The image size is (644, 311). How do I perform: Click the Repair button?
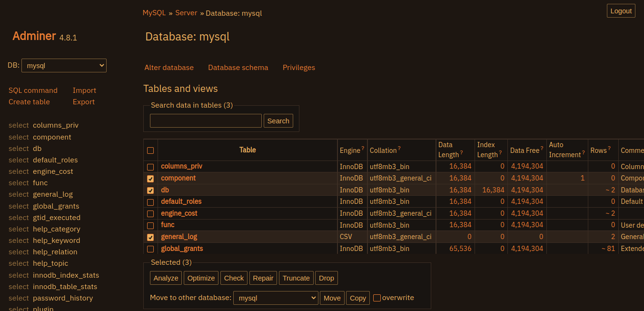(263, 278)
